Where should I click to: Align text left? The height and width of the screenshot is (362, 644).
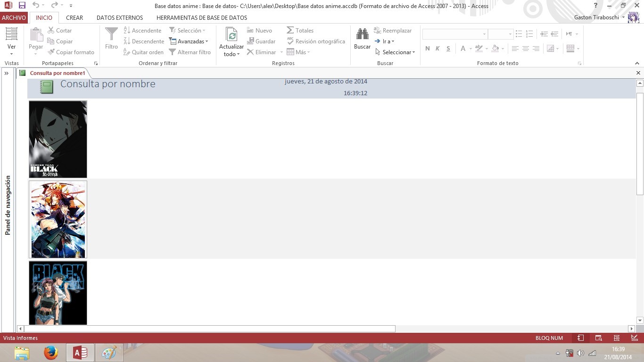(x=515, y=48)
